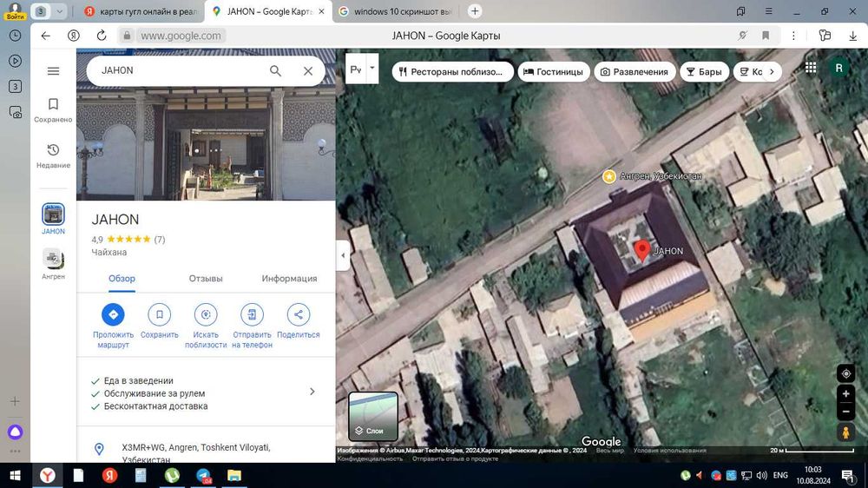
Task: Reload the page
Action: click(102, 36)
